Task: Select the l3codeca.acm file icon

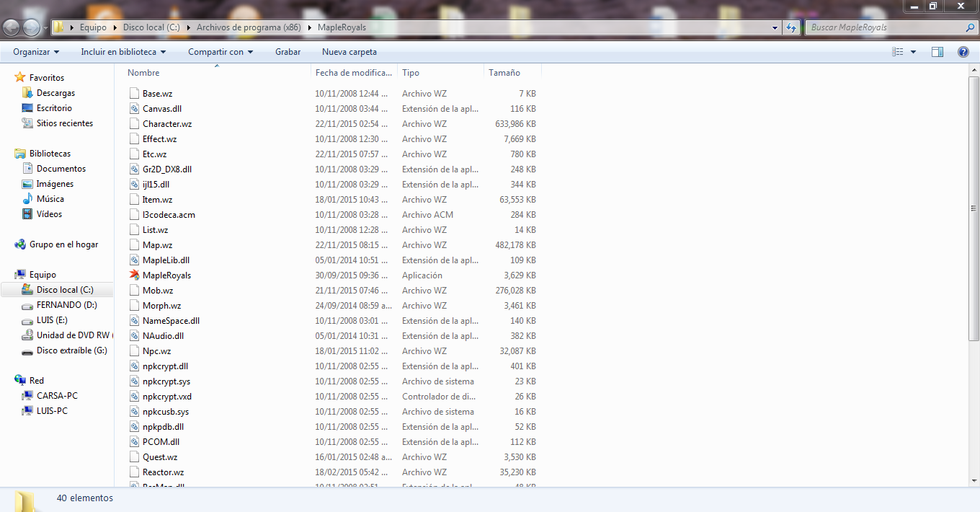Action: tap(134, 215)
